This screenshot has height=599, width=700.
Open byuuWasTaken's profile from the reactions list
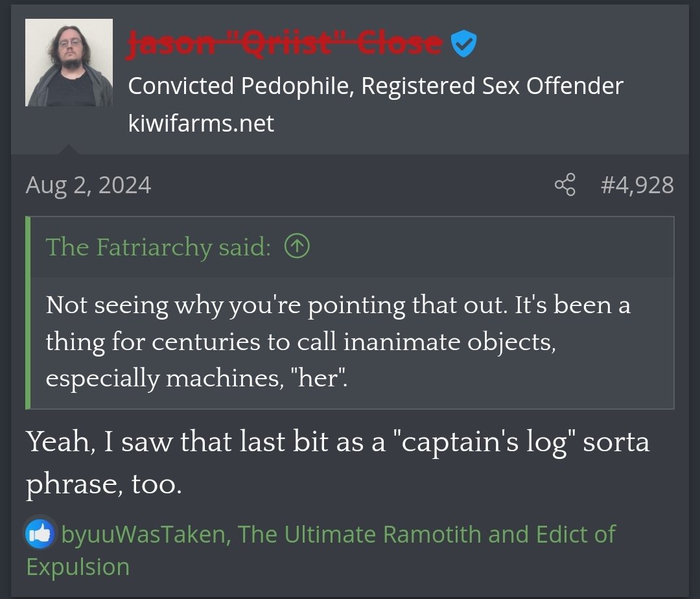point(143,534)
